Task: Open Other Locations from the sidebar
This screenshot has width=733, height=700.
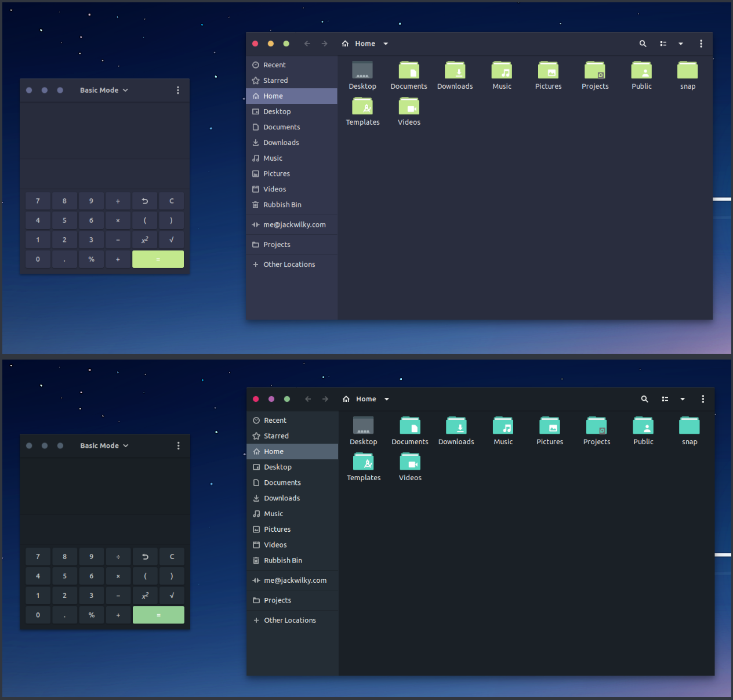Action: (289, 264)
